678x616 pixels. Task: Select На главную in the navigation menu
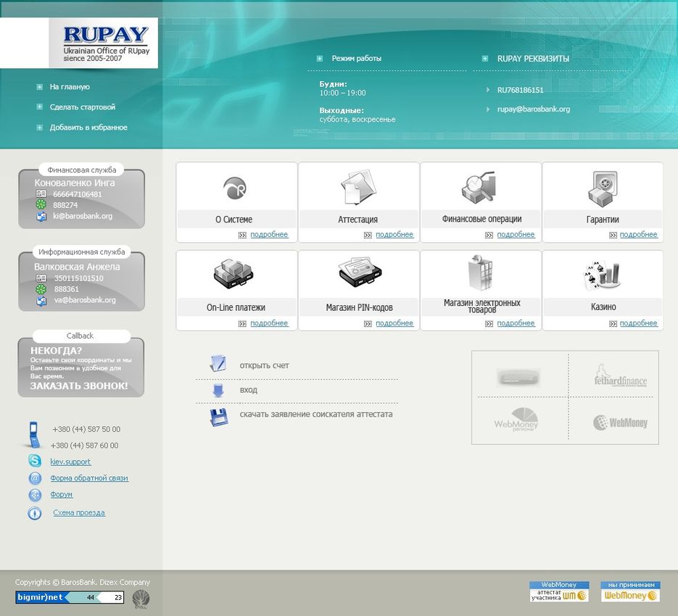tap(68, 87)
